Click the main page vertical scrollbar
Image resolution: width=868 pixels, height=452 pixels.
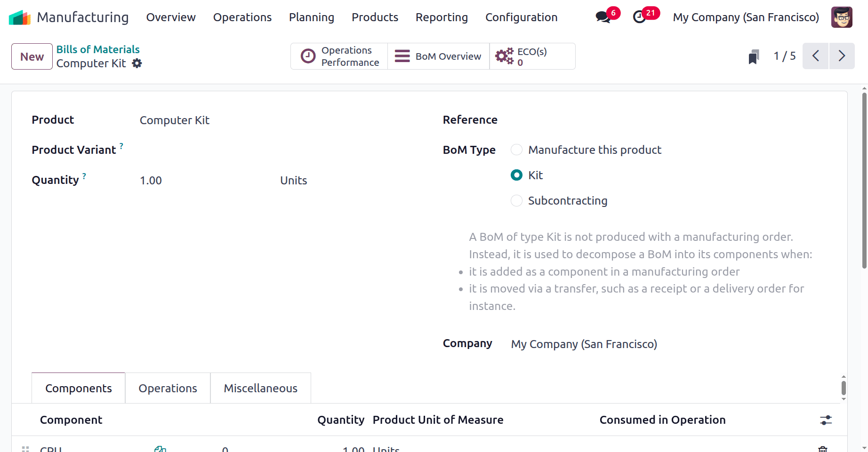[x=864, y=181]
